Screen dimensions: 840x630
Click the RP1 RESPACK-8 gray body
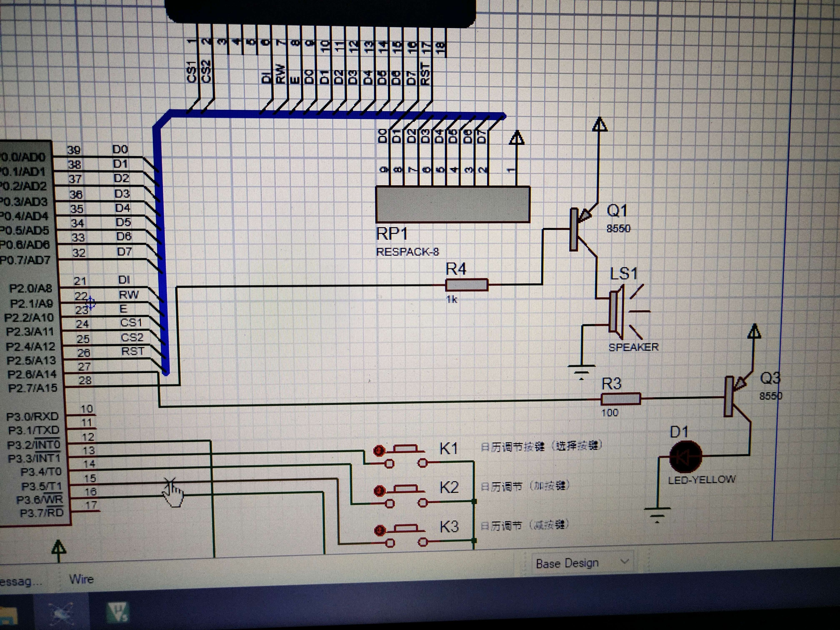(453, 205)
